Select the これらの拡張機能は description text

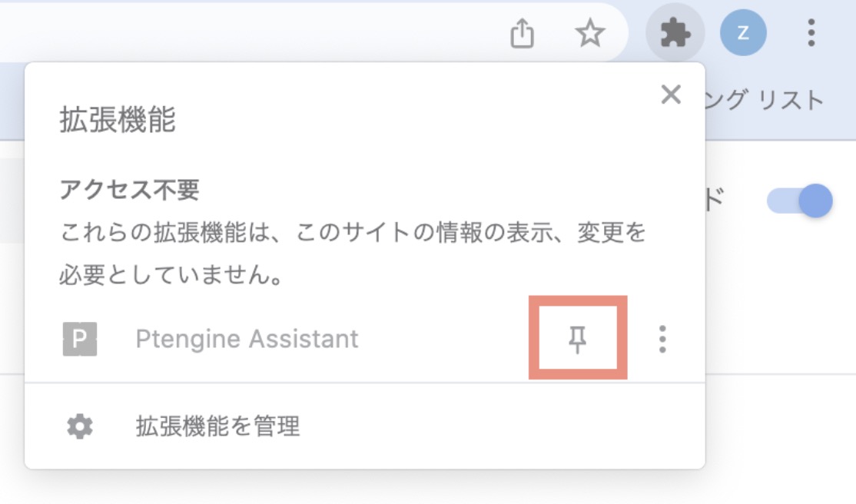point(353,254)
